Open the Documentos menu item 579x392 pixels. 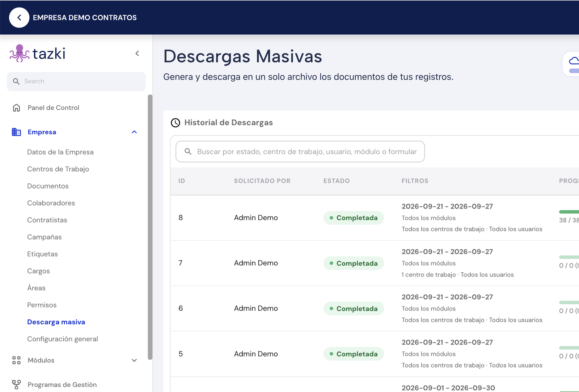(x=48, y=186)
